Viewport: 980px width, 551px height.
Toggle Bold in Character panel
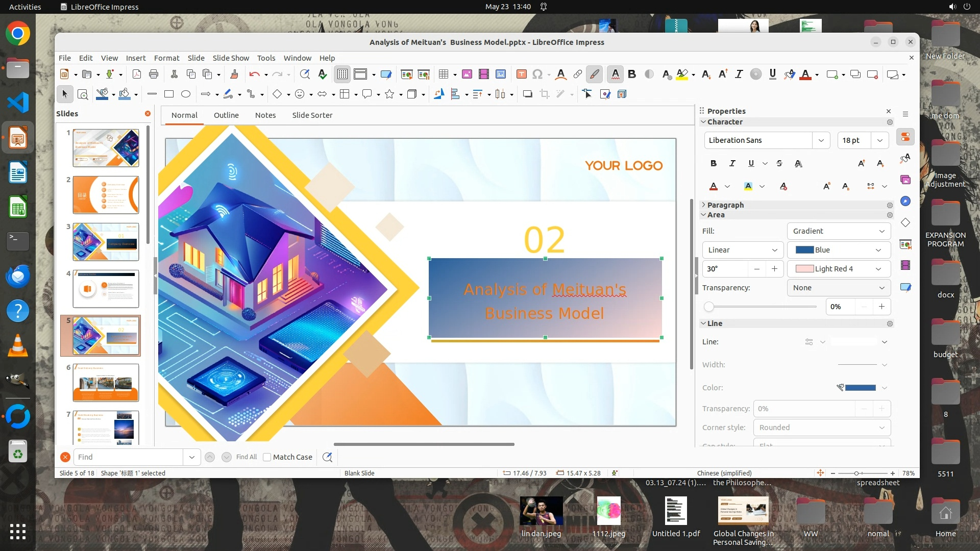(714, 163)
